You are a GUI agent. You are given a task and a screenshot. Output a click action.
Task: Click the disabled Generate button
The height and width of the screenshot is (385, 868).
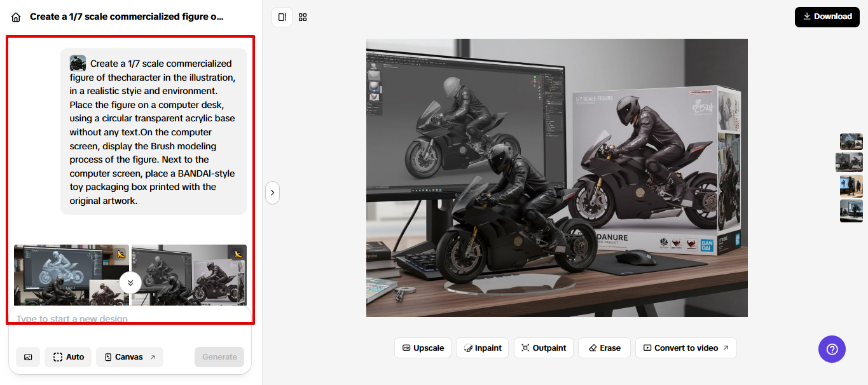219,356
